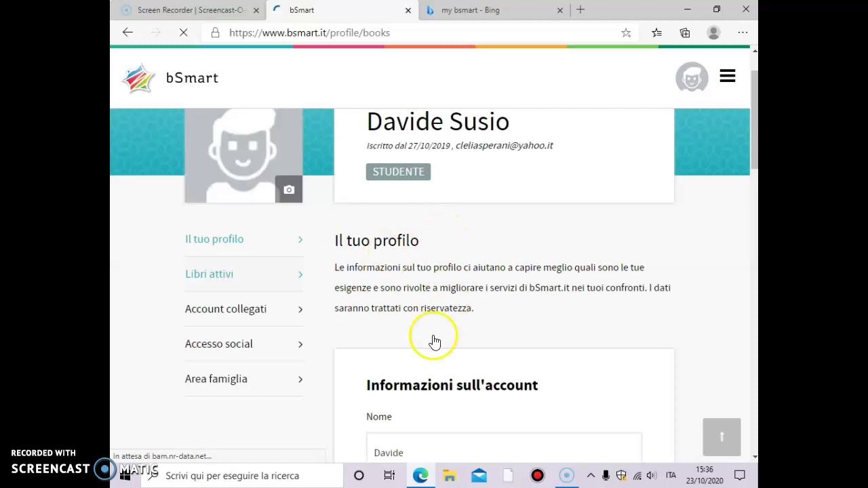The width and height of the screenshot is (868, 488).
Task: Click the Informazioni sull'account heading
Action: [x=452, y=385]
